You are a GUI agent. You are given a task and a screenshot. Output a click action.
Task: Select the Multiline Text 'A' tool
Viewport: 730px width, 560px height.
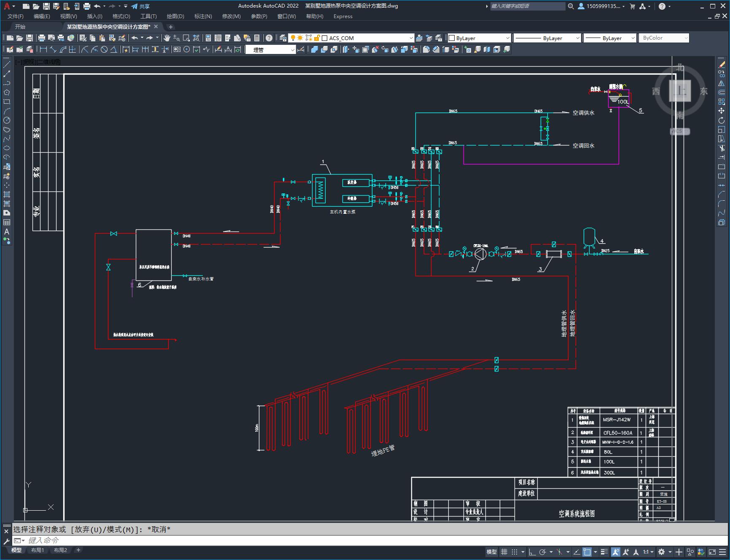click(7, 232)
